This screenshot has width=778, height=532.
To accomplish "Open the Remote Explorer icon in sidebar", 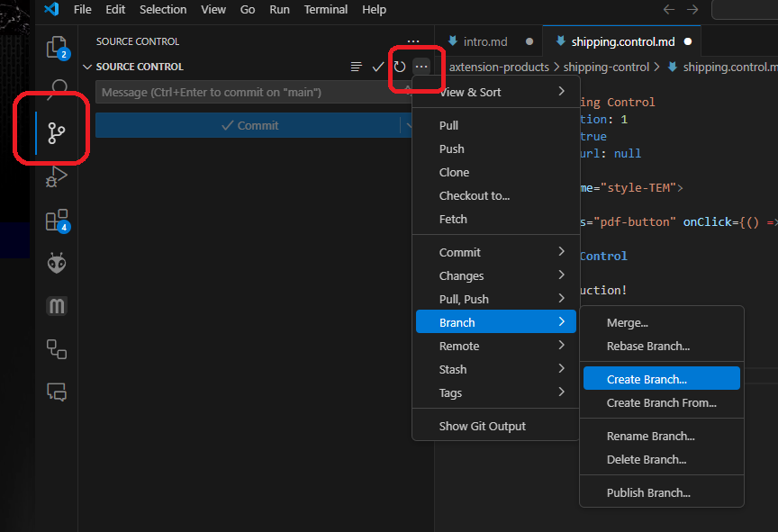I will pyautogui.click(x=57, y=349).
